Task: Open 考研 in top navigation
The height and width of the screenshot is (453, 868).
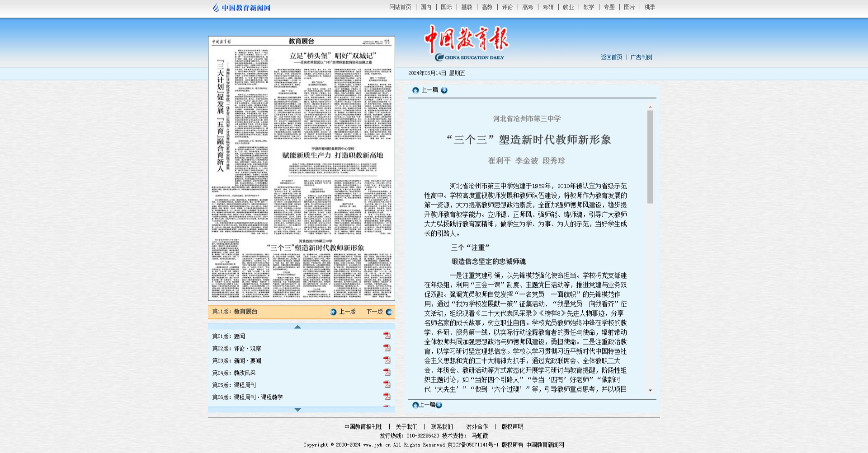Action: click(x=548, y=7)
